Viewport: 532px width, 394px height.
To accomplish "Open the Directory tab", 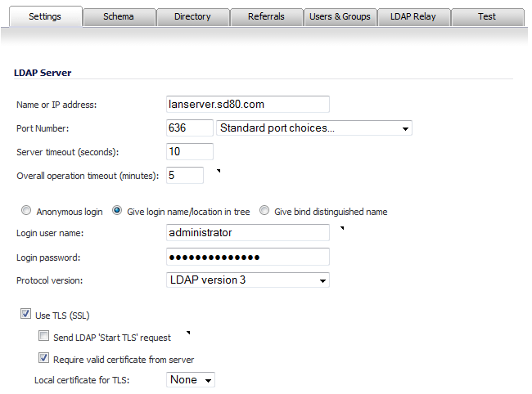I will [192, 17].
